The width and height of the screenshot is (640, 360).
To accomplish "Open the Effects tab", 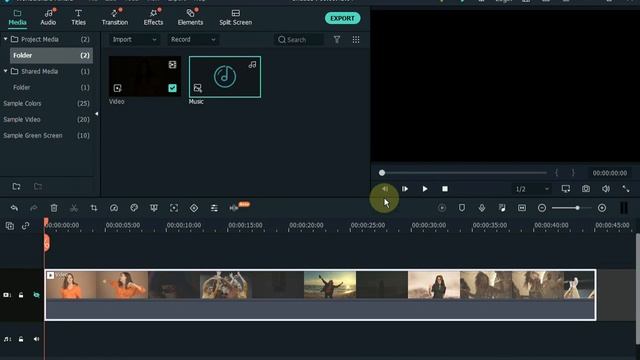I will (x=153, y=18).
